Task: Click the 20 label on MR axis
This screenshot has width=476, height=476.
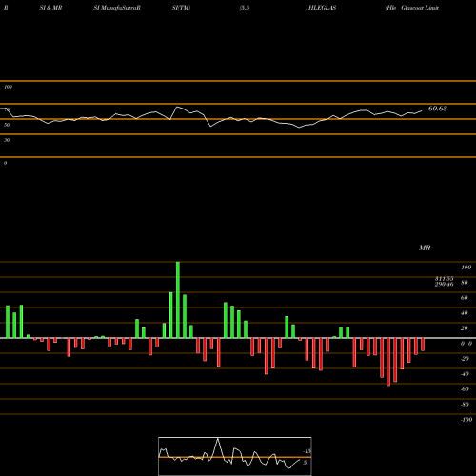Action: click(465, 328)
